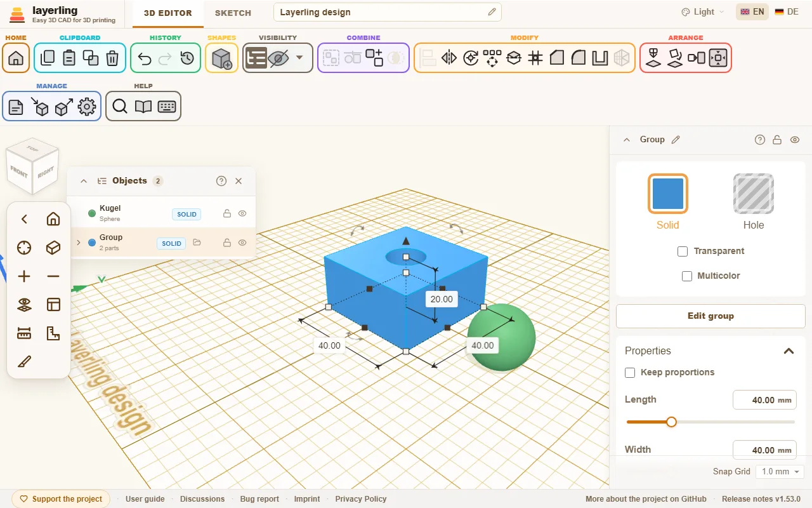Collapse the Properties section
This screenshot has width=812, height=508.
(x=789, y=351)
